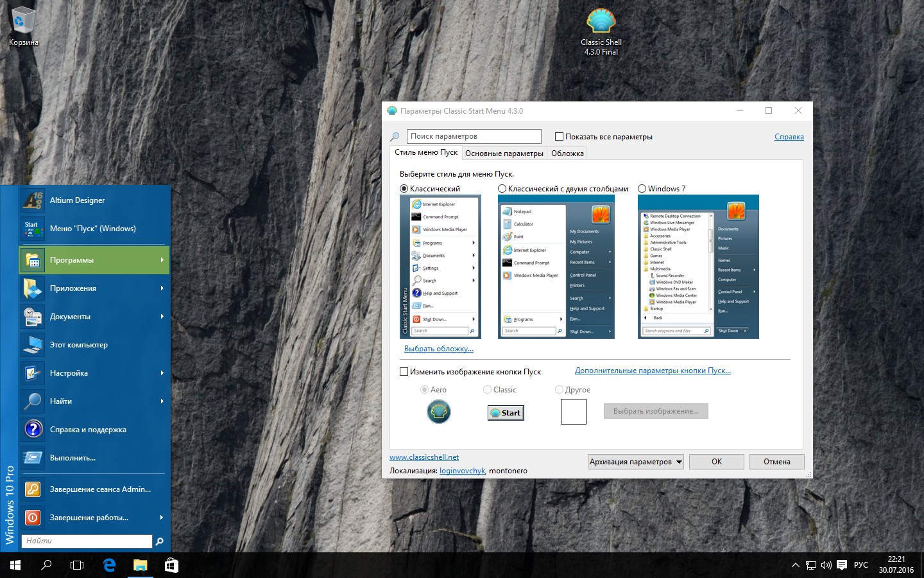
Task: Switch to the Стиль меню Пуск tab
Action: [x=426, y=153]
